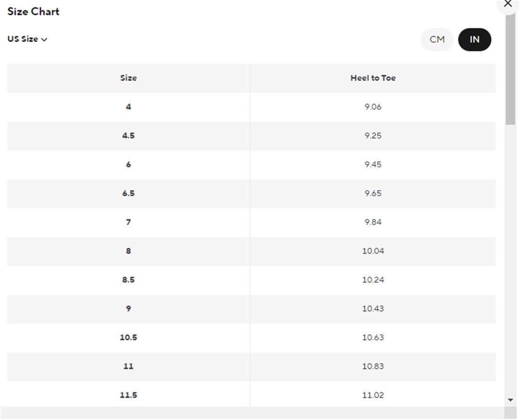520x420 pixels.
Task: Select the size 6.5 row
Action: tap(251, 193)
